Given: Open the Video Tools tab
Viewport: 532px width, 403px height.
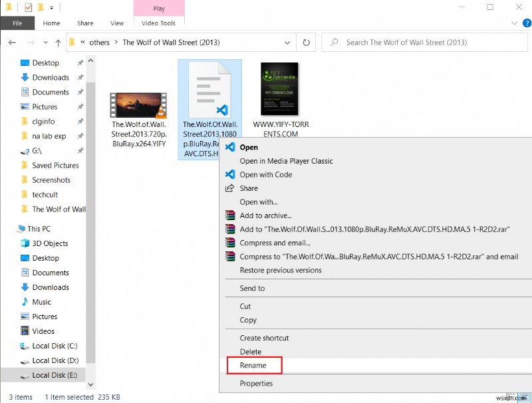Looking at the screenshot, I should [x=158, y=23].
